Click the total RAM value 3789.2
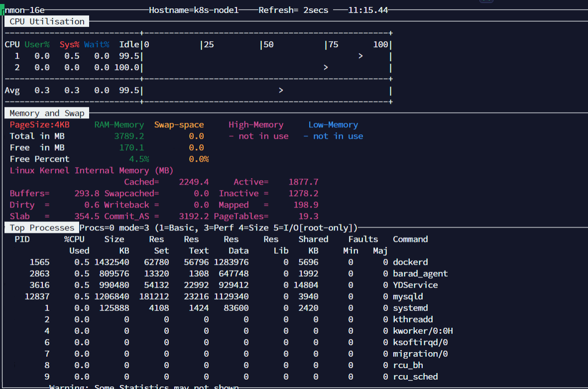Image resolution: width=588 pixels, height=389 pixels. (129, 136)
